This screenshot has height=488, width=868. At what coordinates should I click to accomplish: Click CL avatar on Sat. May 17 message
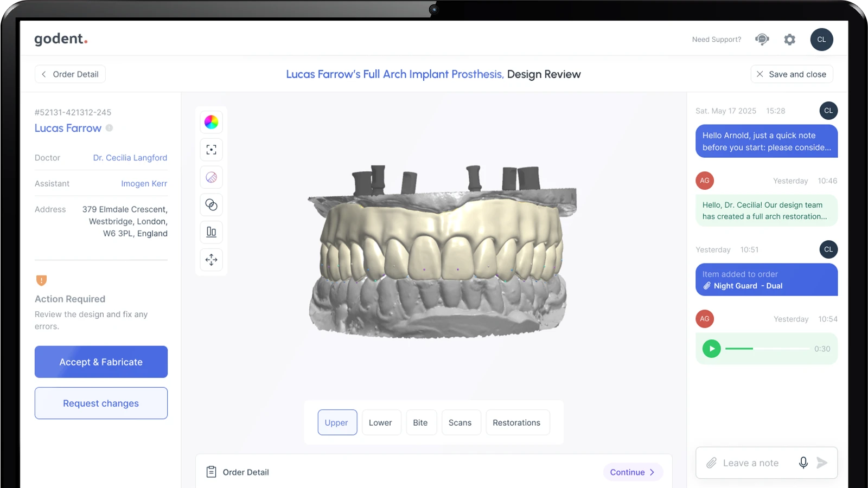828,111
